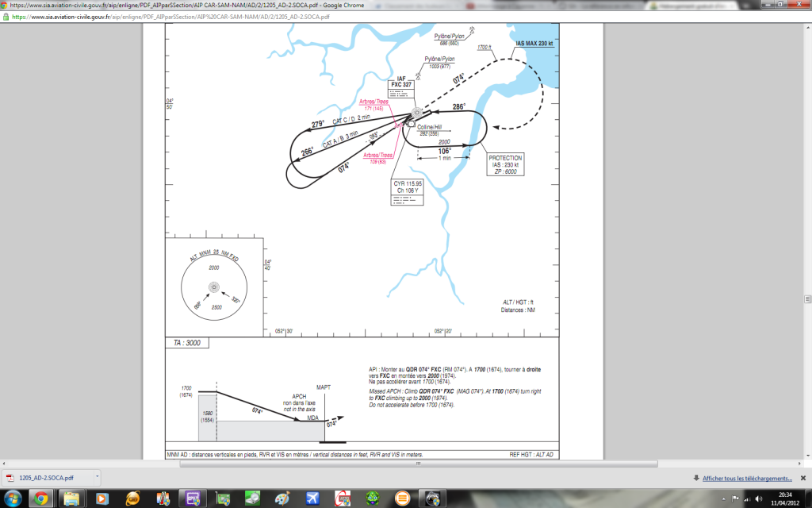This screenshot has height=508, width=812.
Task: Open Windows Explorer folder from taskbar
Action: 71,498
